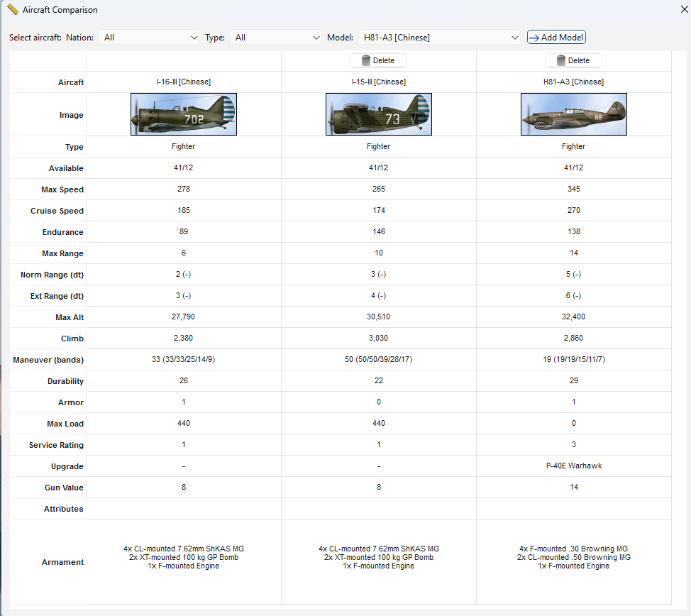Image resolution: width=691 pixels, height=616 pixels.
Task: Click the cruise speed value 174
Action: click(x=379, y=210)
